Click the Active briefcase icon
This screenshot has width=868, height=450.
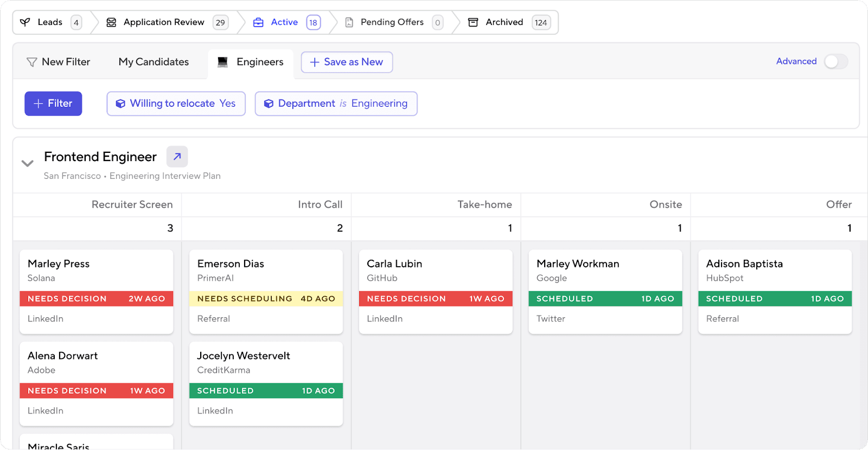(x=258, y=22)
